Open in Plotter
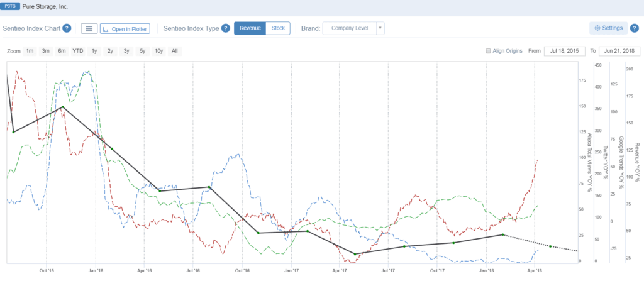Viewport: 644px width, 281px height. point(124,28)
